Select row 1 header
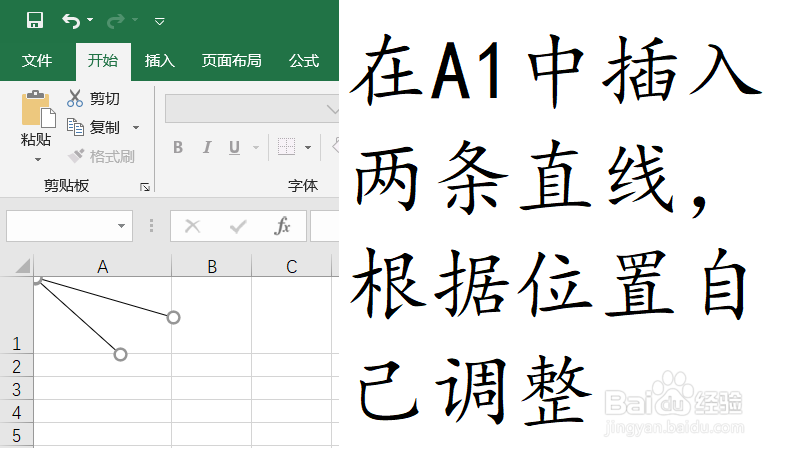Image resolution: width=788 pixels, height=455 pixels. pyautogui.click(x=17, y=315)
